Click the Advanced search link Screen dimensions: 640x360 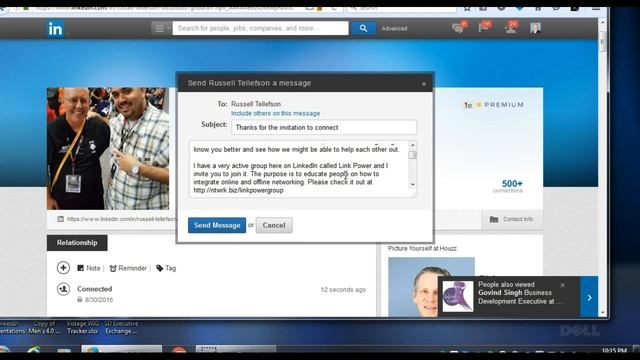[394, 29]
